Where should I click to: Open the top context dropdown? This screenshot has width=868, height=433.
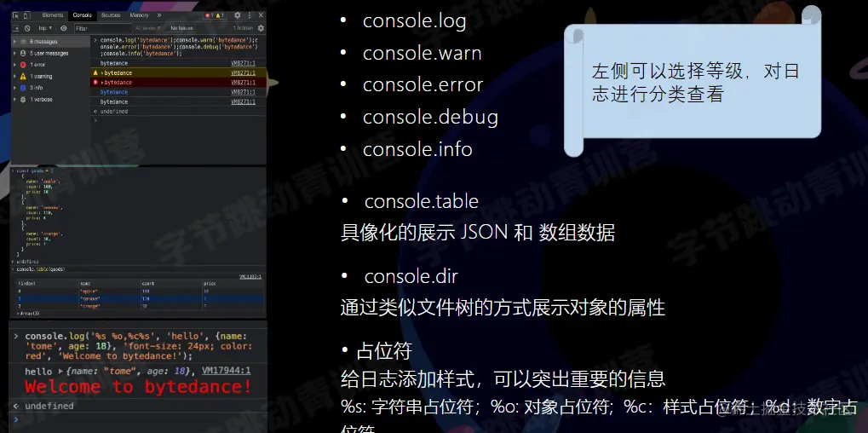tap(45, 28)
